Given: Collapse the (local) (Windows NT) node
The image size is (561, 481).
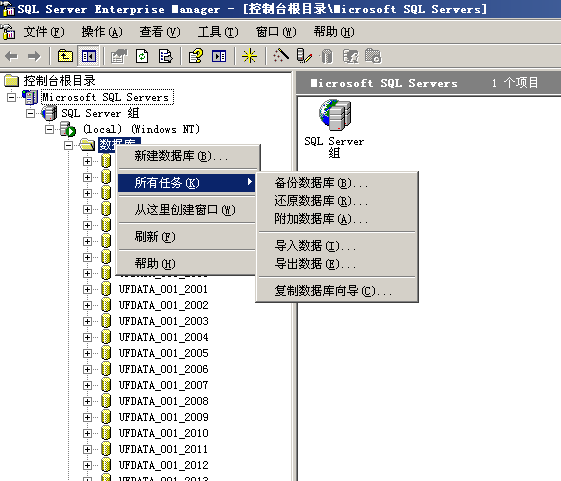Looking at the screenshot, I should [49, 129].
